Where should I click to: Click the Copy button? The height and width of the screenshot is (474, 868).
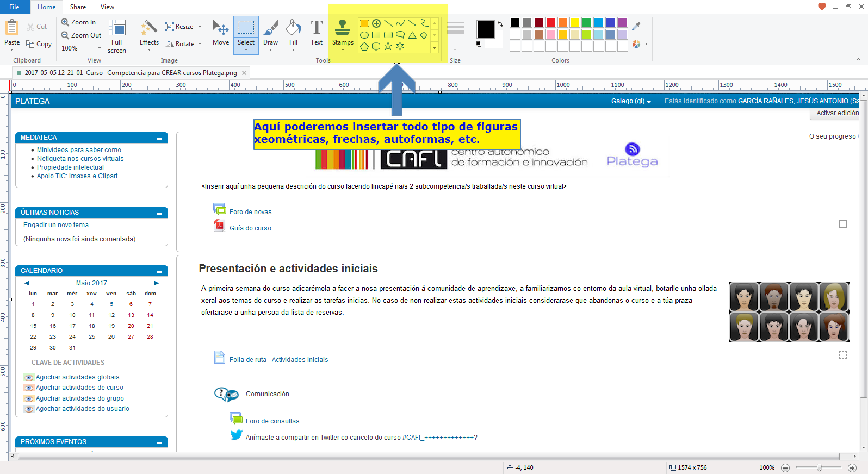[x=39, y=44]
